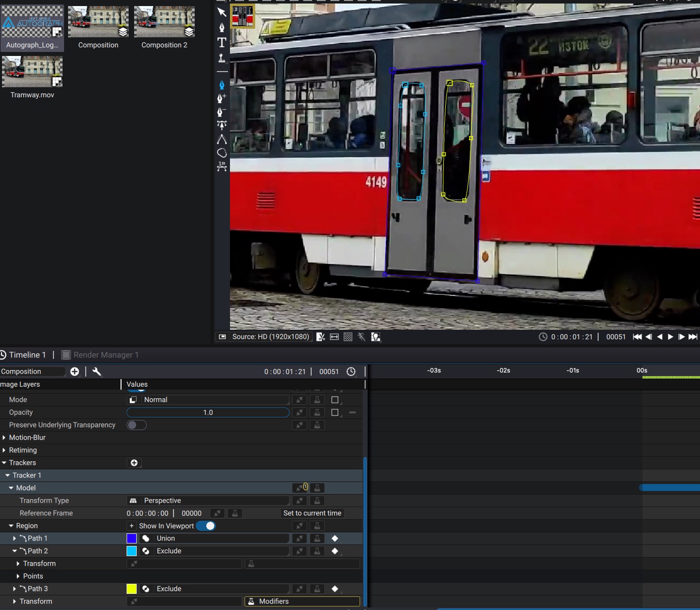Click the viewer display mode icon left of Source

[222, 337]
